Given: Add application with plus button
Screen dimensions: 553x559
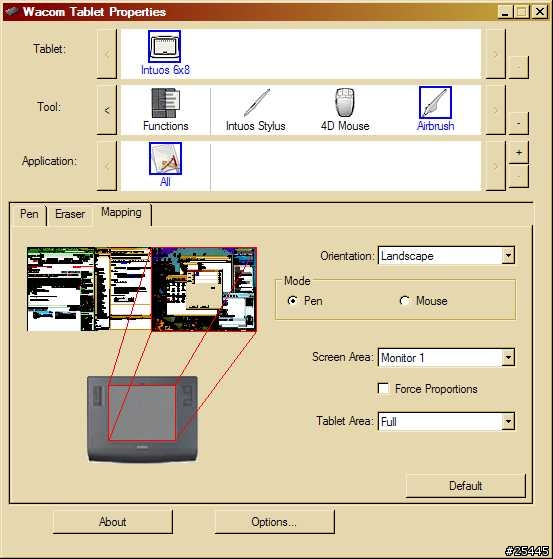Looking at the screenshot, I should click(518, 153).
